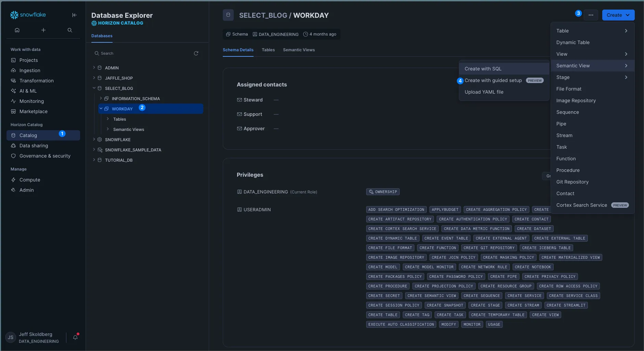Screen dimensions: 644x351
Task: Collapse the SELECT_BLOG database node
Action: click(x=94, y=88)
